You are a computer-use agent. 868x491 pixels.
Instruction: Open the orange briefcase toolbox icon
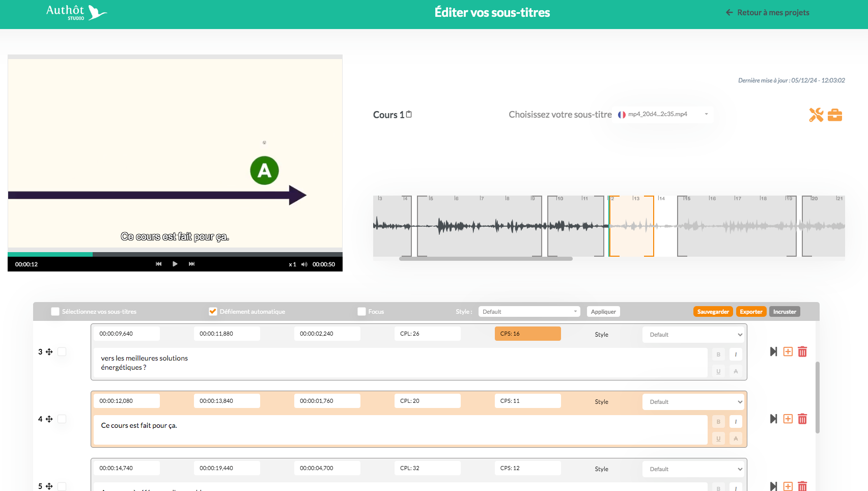pos(835,115)
